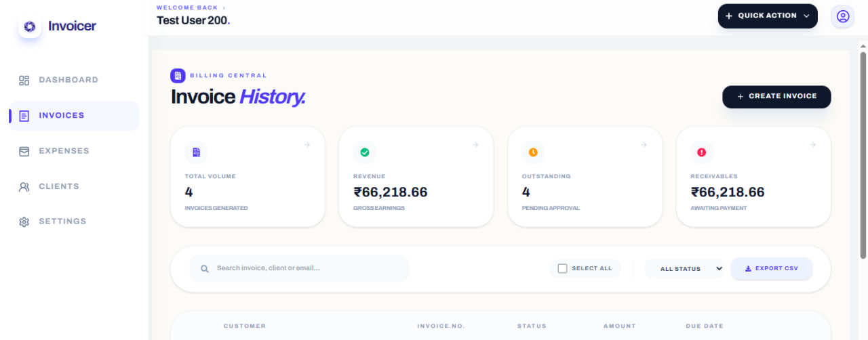The width and height of the screenshot is (868, 340).
Task: Go to Dashboard in the sidebar
Action: (x=68, y=80)
